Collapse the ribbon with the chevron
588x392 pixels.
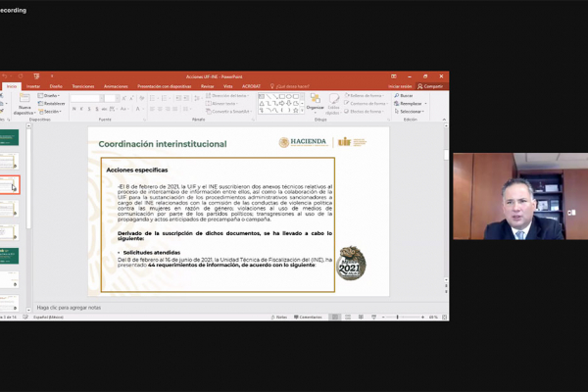444,120
